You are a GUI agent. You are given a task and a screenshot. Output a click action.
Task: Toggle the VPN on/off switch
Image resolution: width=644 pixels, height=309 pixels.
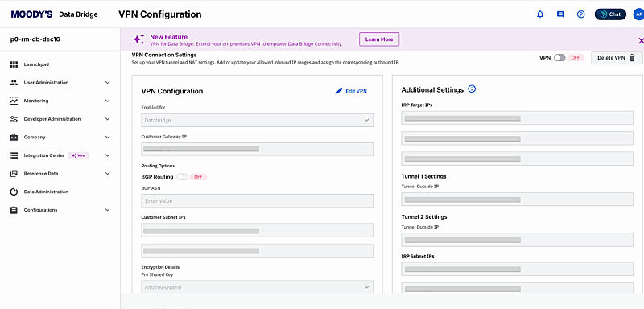point(559,58)
